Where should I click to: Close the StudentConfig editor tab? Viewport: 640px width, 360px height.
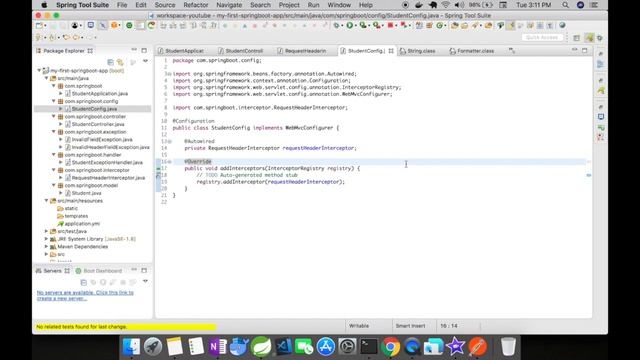pos(391,51)
